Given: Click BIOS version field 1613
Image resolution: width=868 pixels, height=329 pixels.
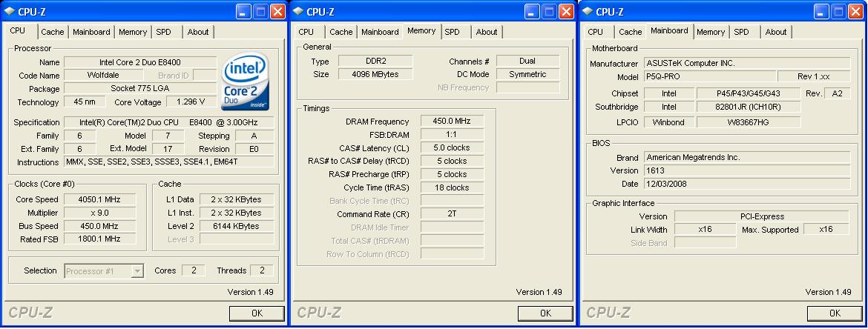Looking at the screenshot, I should (747, 170).
